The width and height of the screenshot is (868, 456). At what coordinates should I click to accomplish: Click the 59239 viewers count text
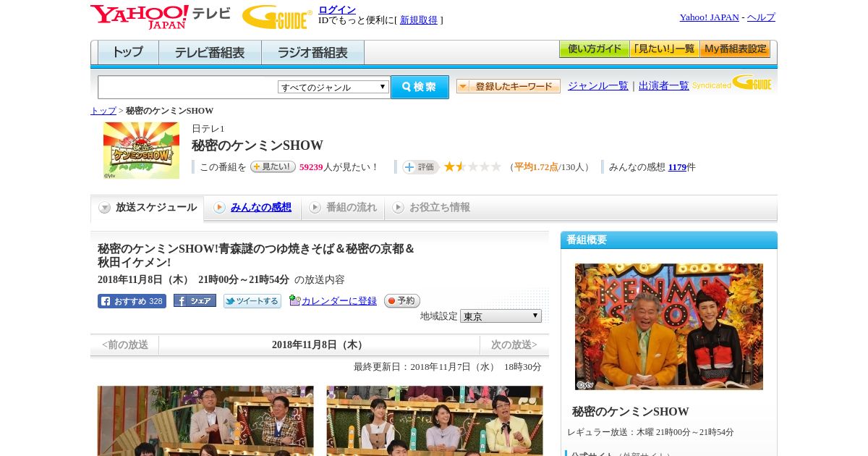311,167
